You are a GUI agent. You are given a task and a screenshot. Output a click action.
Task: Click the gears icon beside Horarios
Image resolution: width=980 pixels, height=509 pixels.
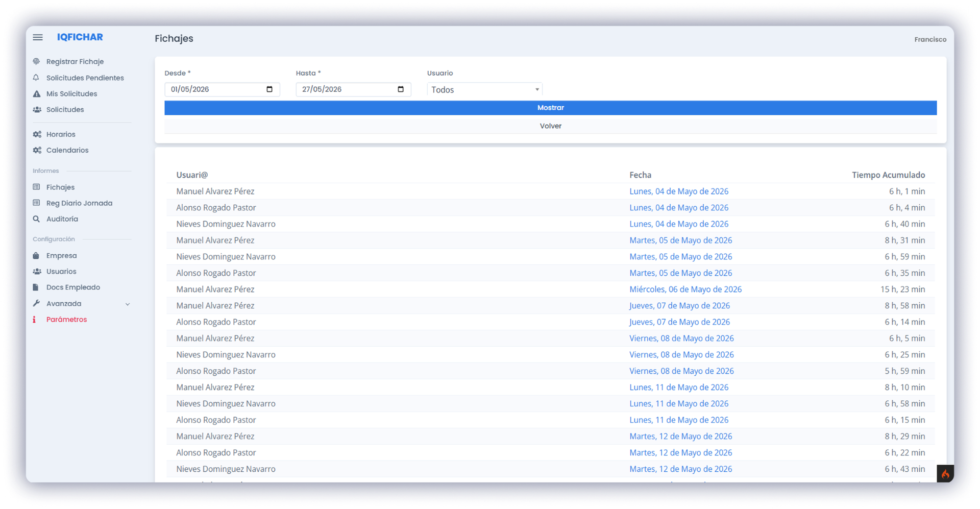click(37, 134)
